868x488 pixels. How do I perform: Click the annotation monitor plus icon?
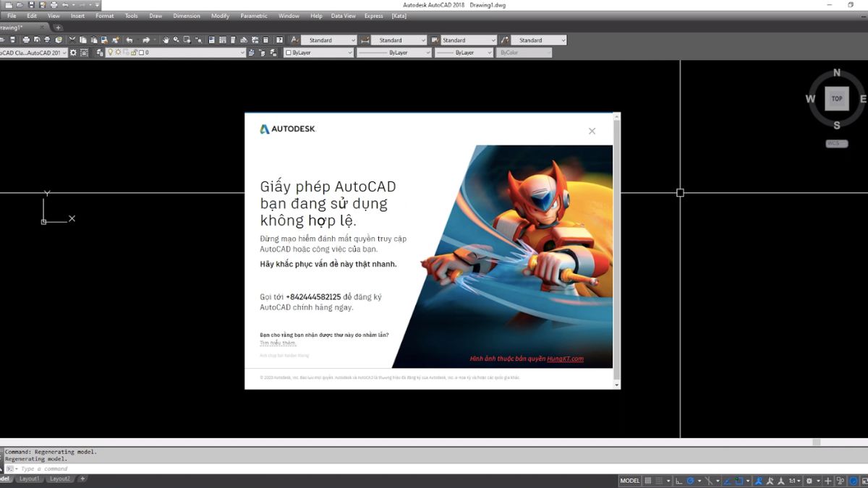pyautogui.click(x=828, y=481)
